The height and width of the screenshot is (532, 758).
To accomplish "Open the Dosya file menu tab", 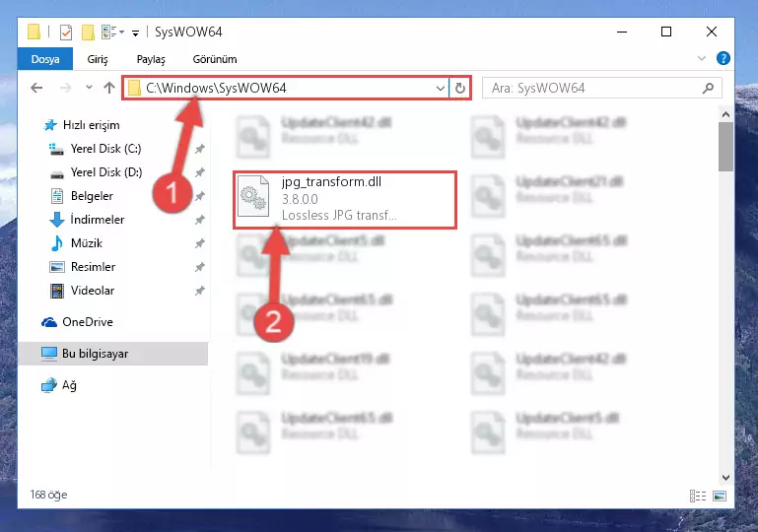I will (x=45, y=59).
